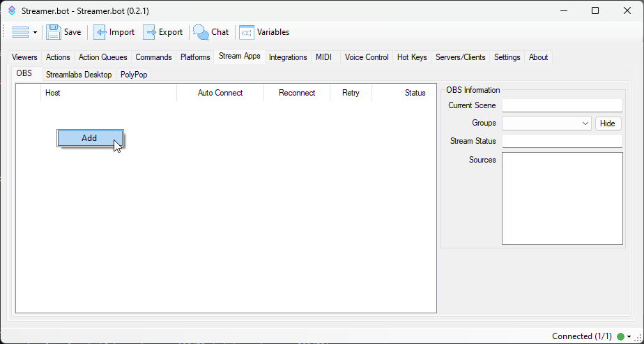Open the dropdown arrow beside the green status dot
Screen dimensions: 644x344
click(x=629, y=336)
